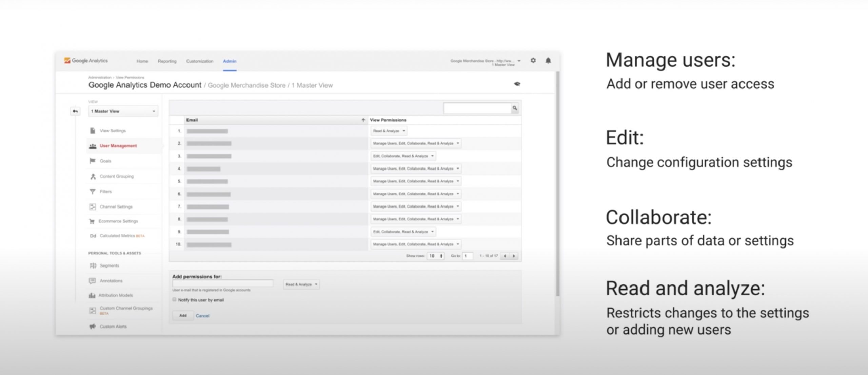Screen dimensions: 868x375
Task: Open permissions dropdown for user row 3
Action: pos(403,156)
